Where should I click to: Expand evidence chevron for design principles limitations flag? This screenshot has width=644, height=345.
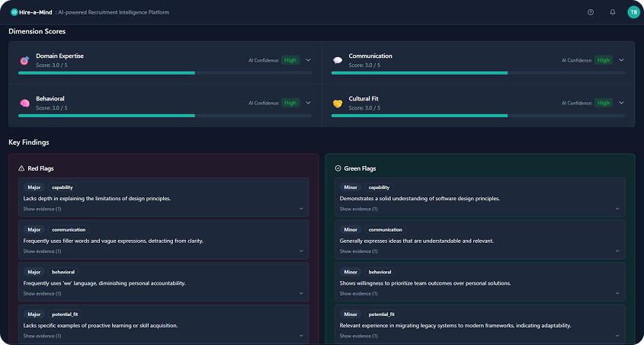301,209
